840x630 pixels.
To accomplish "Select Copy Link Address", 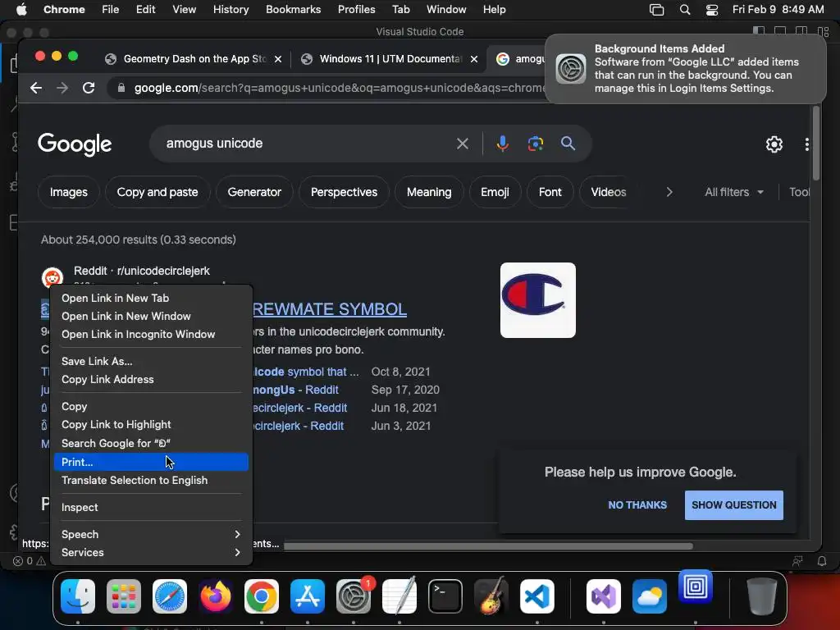I will pyautogui.click(x=151, y=379).
